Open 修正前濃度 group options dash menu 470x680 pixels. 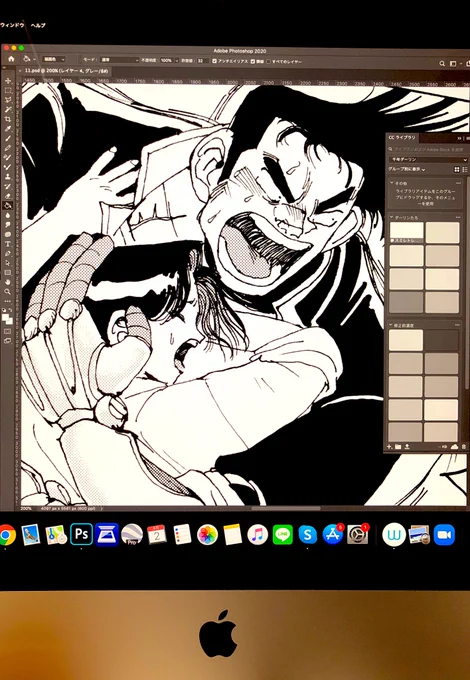point(457,325)
